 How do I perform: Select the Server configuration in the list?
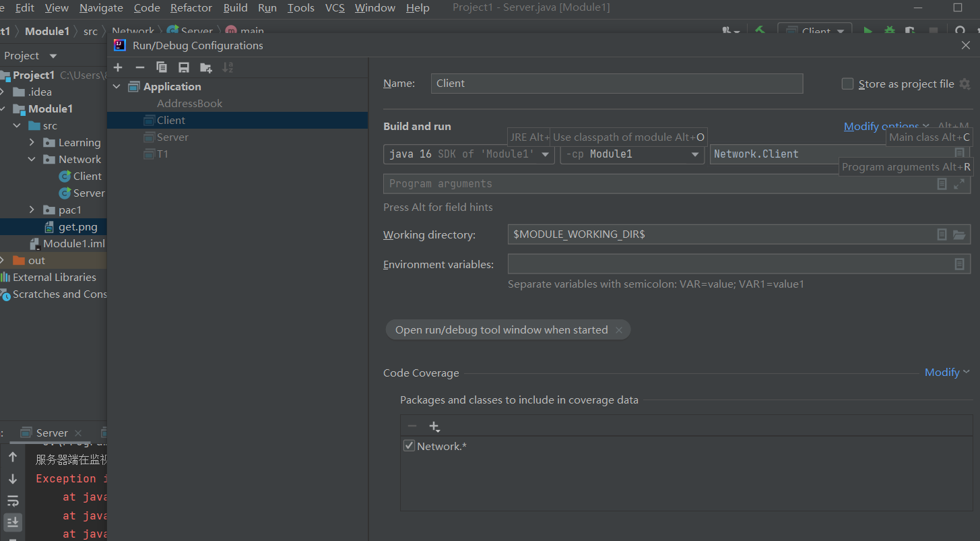[x=170, y=137]
